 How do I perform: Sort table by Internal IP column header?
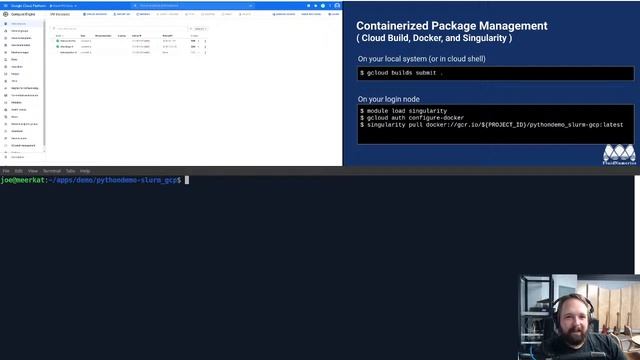click(x=136, y=36)
